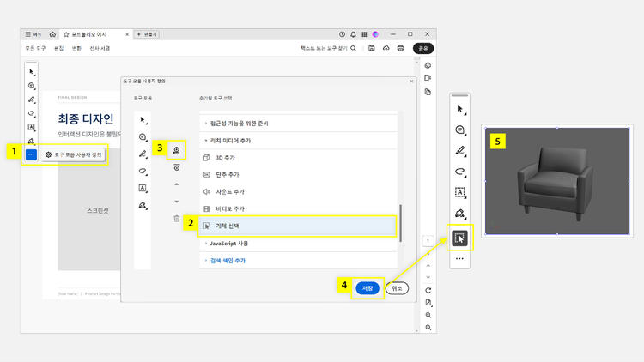
Task: Collapse 리치 미디어 추가 section
Action: tap(299, 141)
